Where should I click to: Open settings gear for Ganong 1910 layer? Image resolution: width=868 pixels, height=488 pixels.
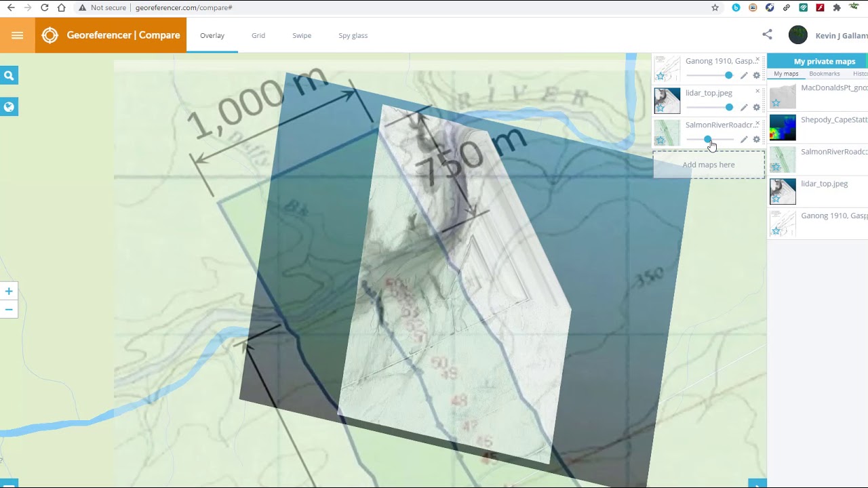pos(757,75)
